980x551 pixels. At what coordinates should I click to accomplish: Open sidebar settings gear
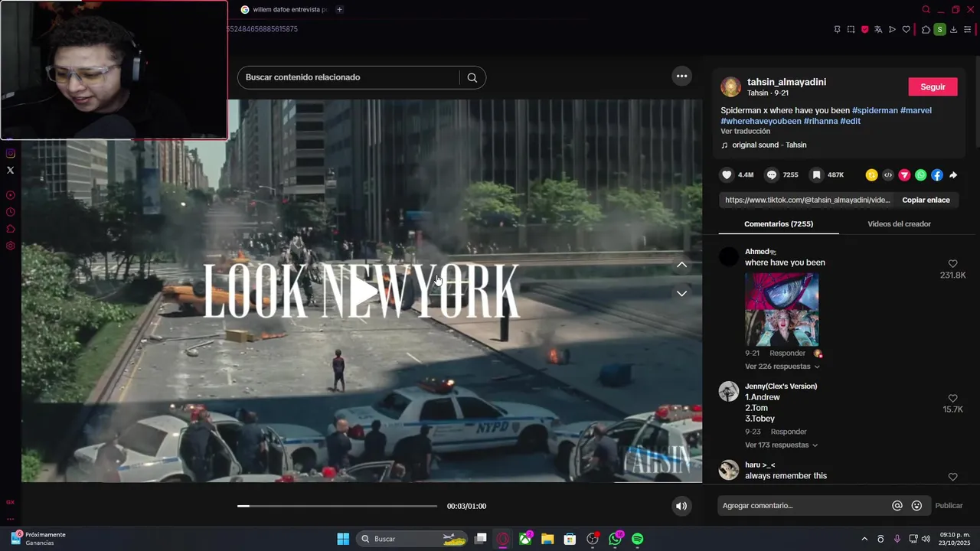coord(10,246)
